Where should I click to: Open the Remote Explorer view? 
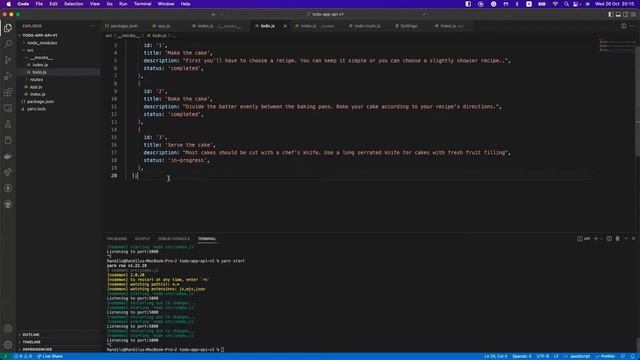pos(8,108)
